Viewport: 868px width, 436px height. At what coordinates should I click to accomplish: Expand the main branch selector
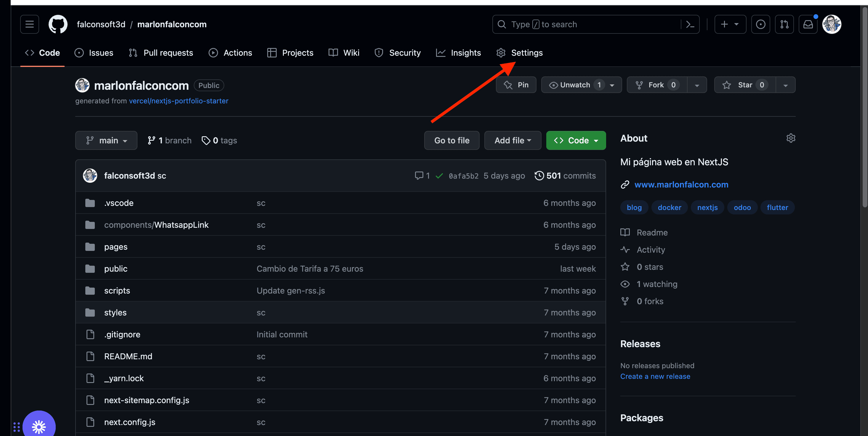coord(106,140)
